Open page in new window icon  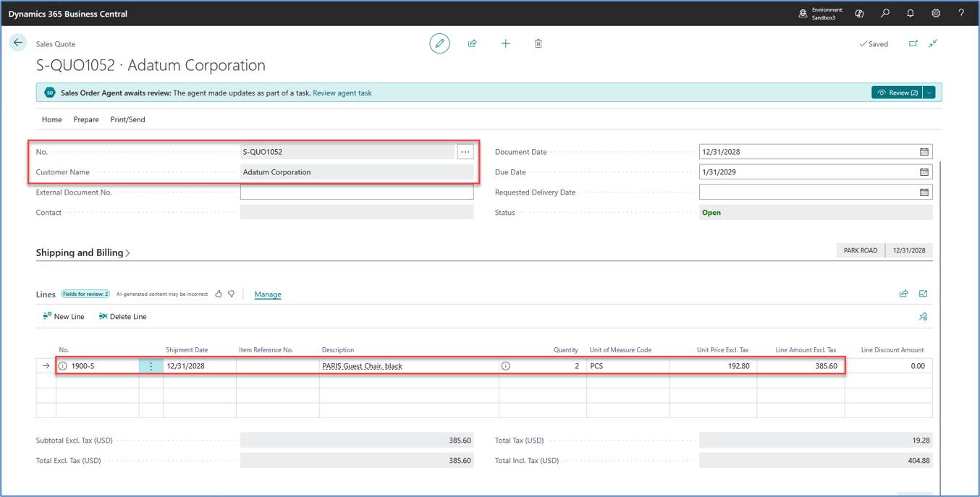click(913, 43)
